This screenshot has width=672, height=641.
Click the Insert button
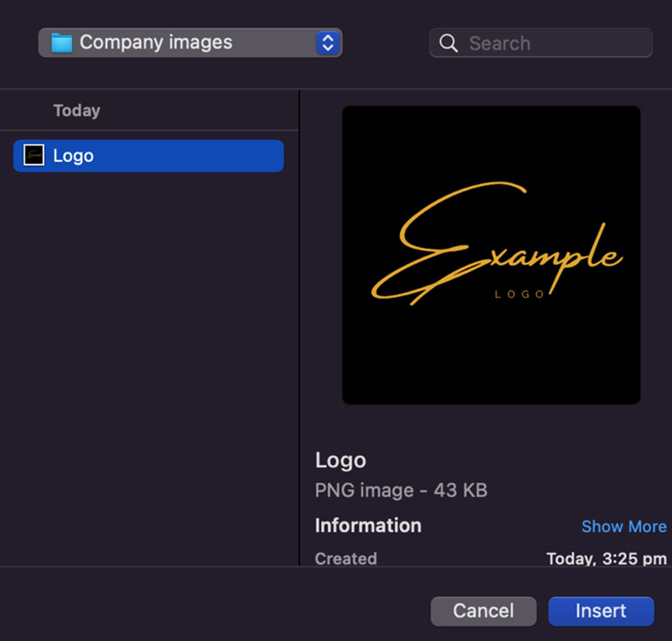click(601, 611)
